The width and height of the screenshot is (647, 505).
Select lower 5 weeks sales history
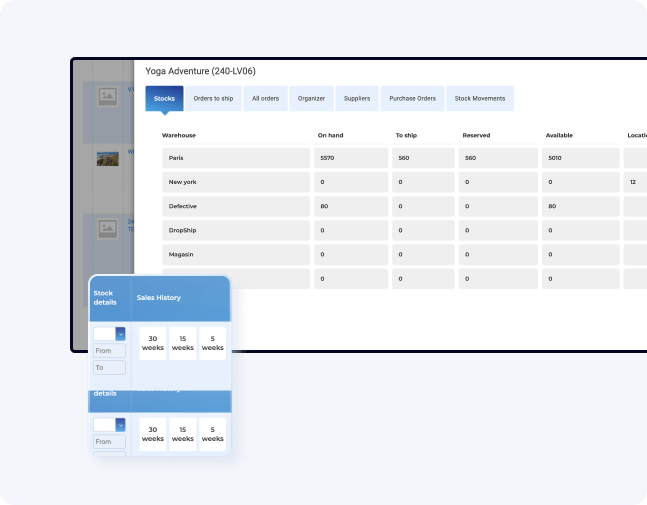[x=213, y=434]
